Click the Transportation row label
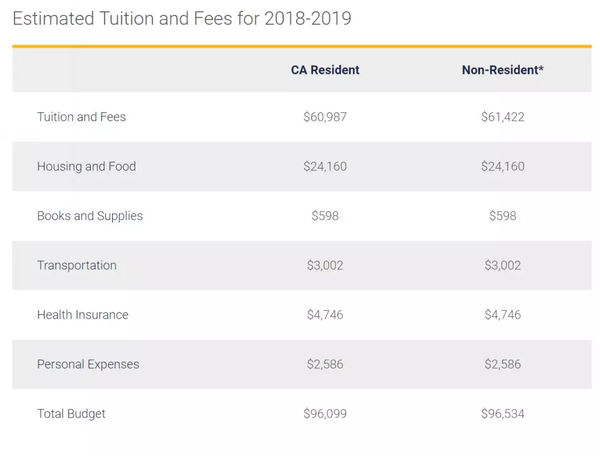 pyautogui.click(x=77, y=265)
